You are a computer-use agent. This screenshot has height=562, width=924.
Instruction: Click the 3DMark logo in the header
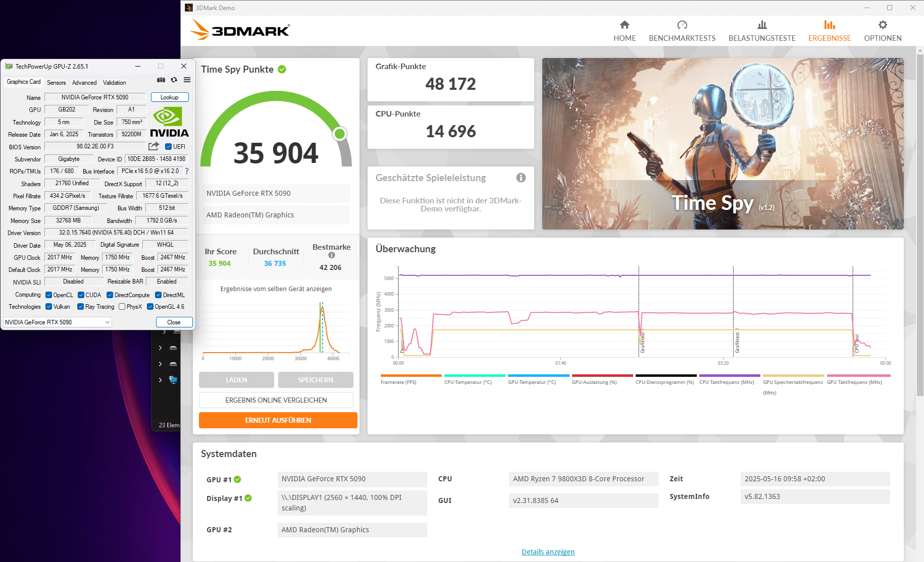tap(240, 30)
